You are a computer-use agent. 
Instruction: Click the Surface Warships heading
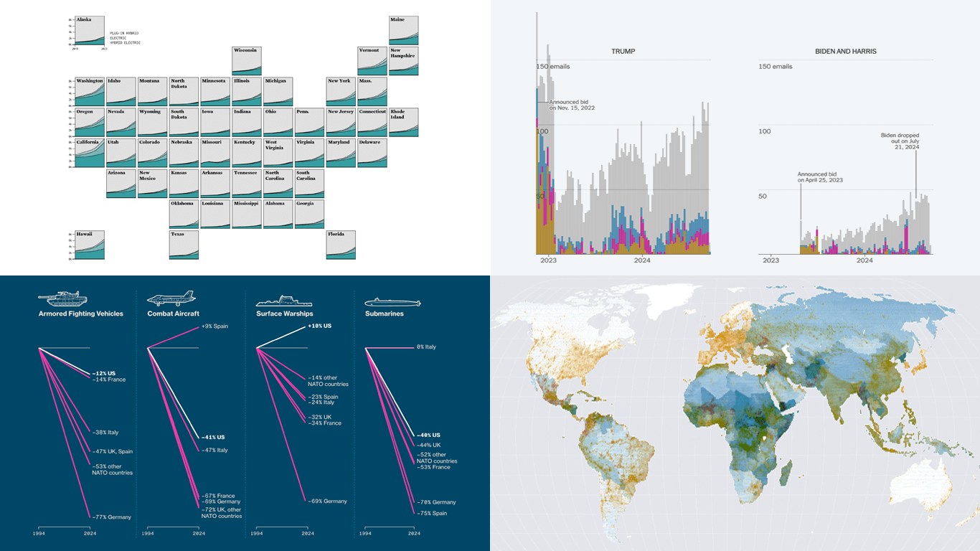click(x=285, y=314)
